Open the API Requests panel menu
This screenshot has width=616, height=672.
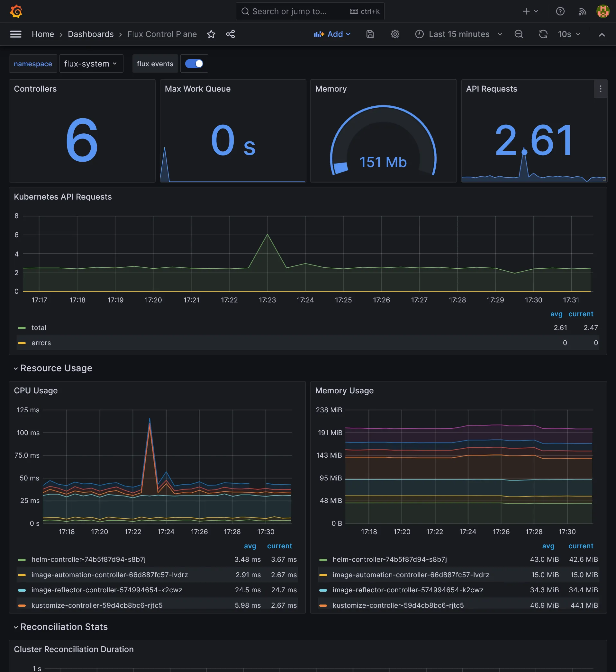(x=600, y=89)
